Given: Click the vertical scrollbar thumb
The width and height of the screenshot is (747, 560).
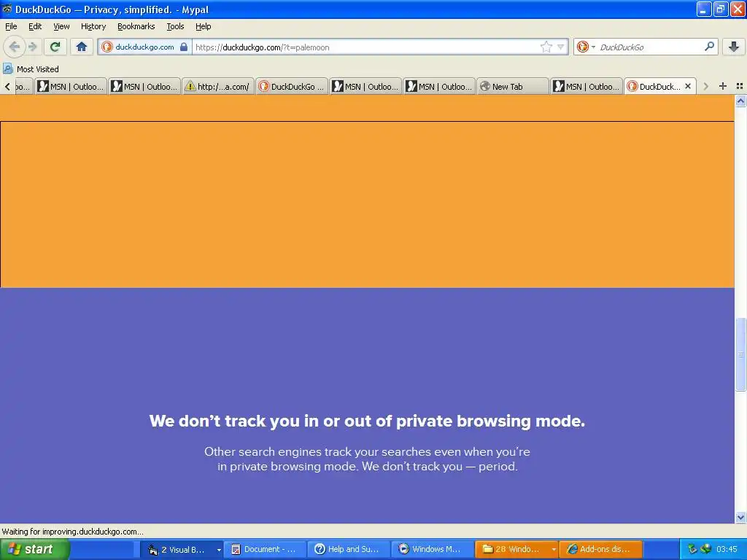Looking at the screenshot, I should coord(740,354).
